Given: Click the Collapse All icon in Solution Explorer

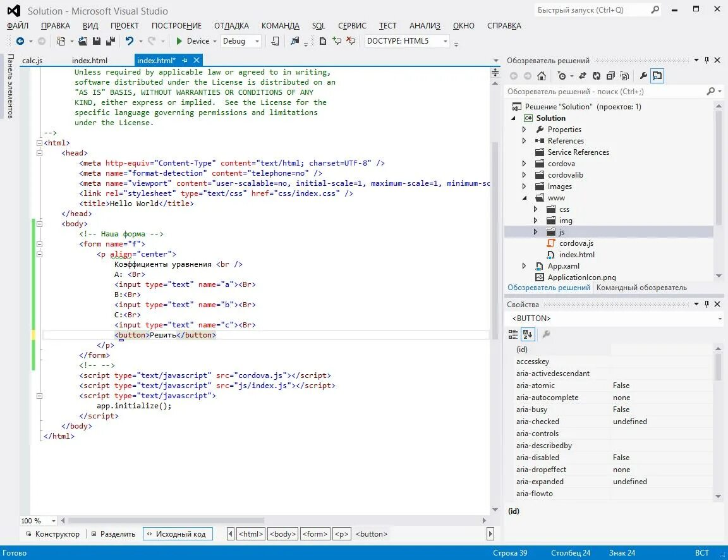Looking at the screenshot, I should coord(610,76).
